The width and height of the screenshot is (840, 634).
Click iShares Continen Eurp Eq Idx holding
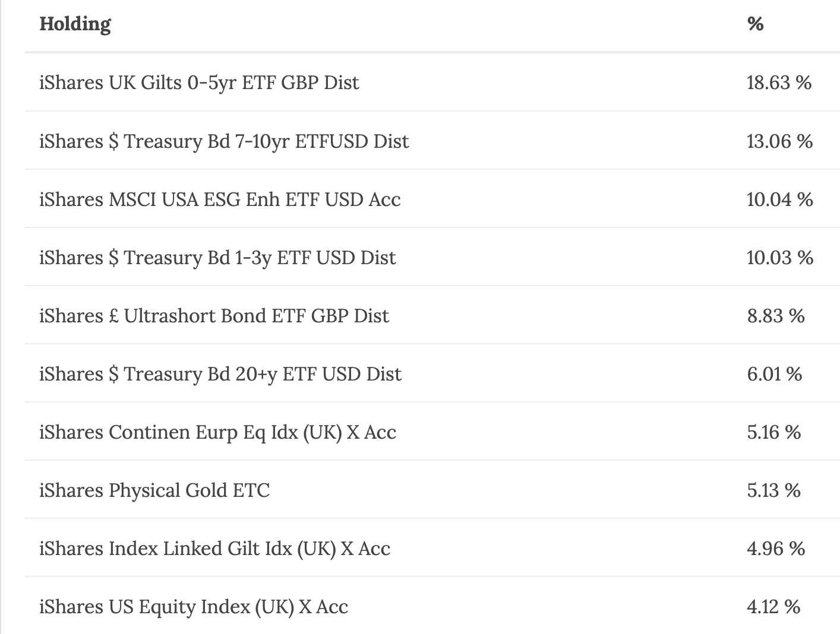217,432
